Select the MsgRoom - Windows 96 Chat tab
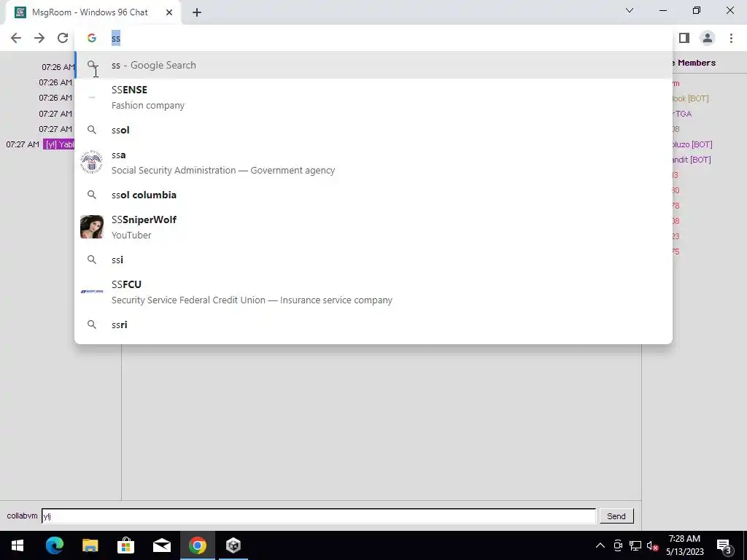Viewport: 747px width, 560px height. (93, 12)
